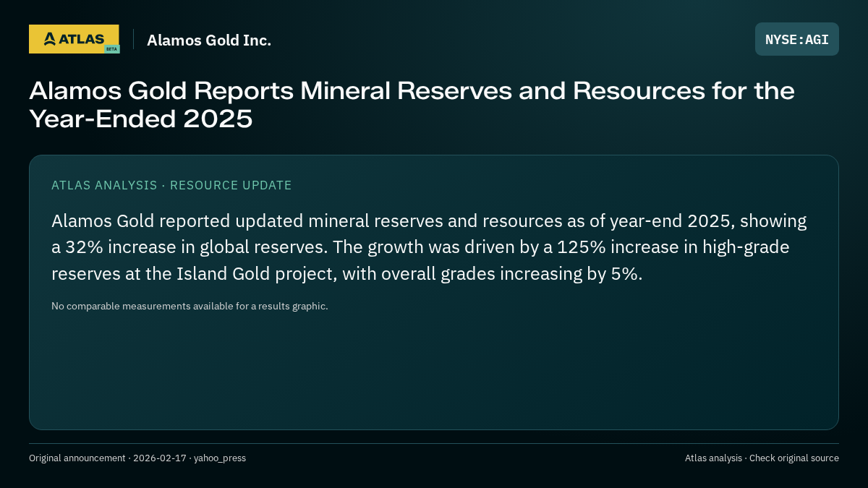Select the Alamos Gold Inc. company name
Viewport: 868px width, 488px height.
click(209, 40)
